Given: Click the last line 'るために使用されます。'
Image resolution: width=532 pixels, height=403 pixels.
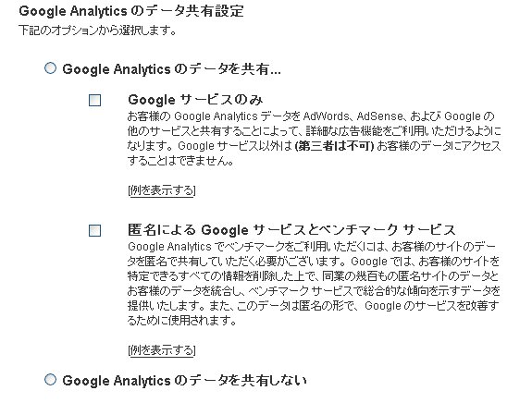Looking at the screenshot, I should (181, 321).
